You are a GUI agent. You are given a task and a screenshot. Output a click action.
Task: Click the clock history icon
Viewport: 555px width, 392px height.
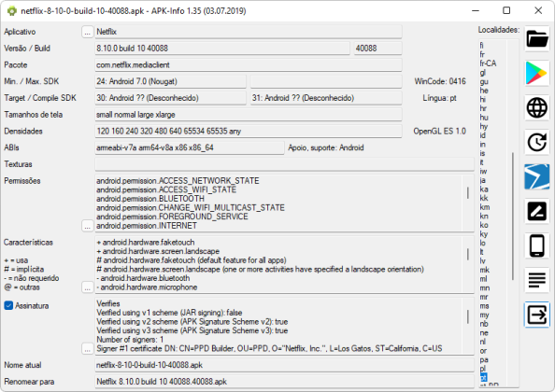tap(537, 142)
